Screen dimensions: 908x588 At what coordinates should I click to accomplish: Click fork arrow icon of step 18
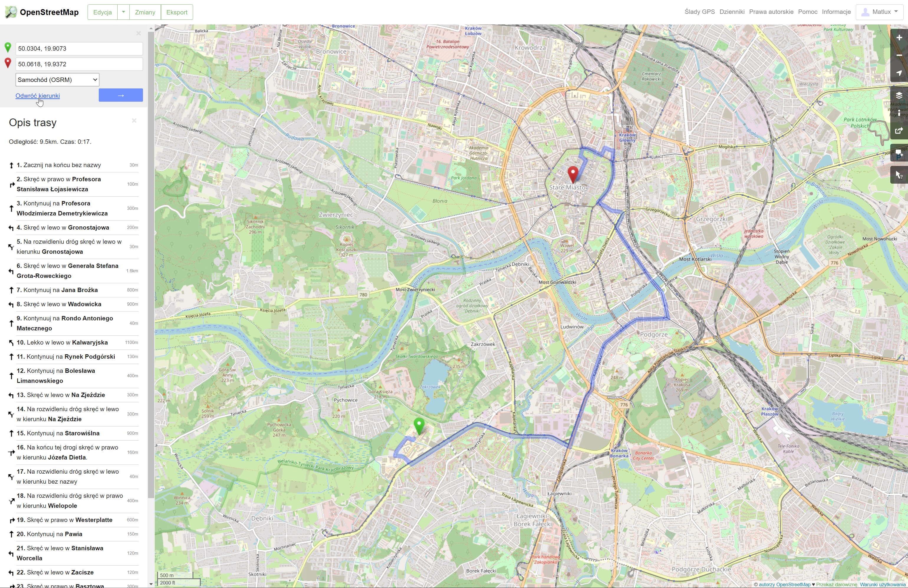pyautogui.click(x=11, y=501)
